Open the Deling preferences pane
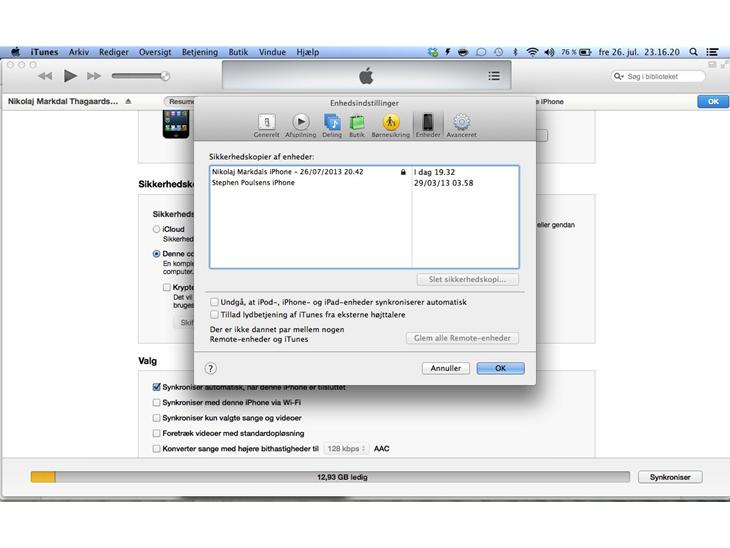Viewport: 730px width, 548px height. point(332,124)
